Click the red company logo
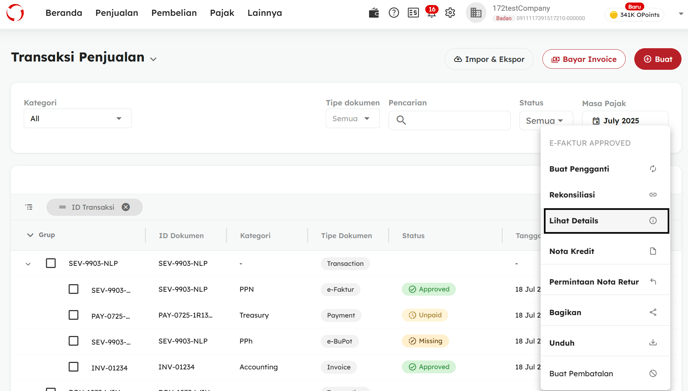Viewport: 688px width, 391px height. point(15,13)
